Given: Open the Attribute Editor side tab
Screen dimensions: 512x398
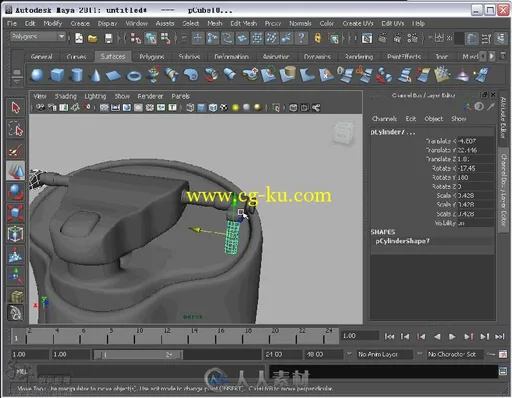Looking at the screenshot, I should [503, 118].
